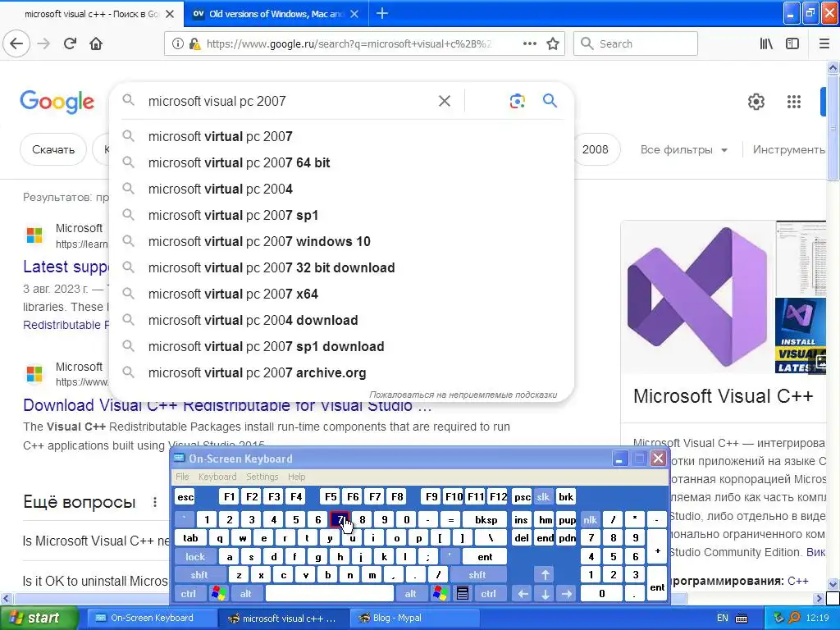Choose suggestion microsoft virtual pc 2007 x64

[342, 294]
